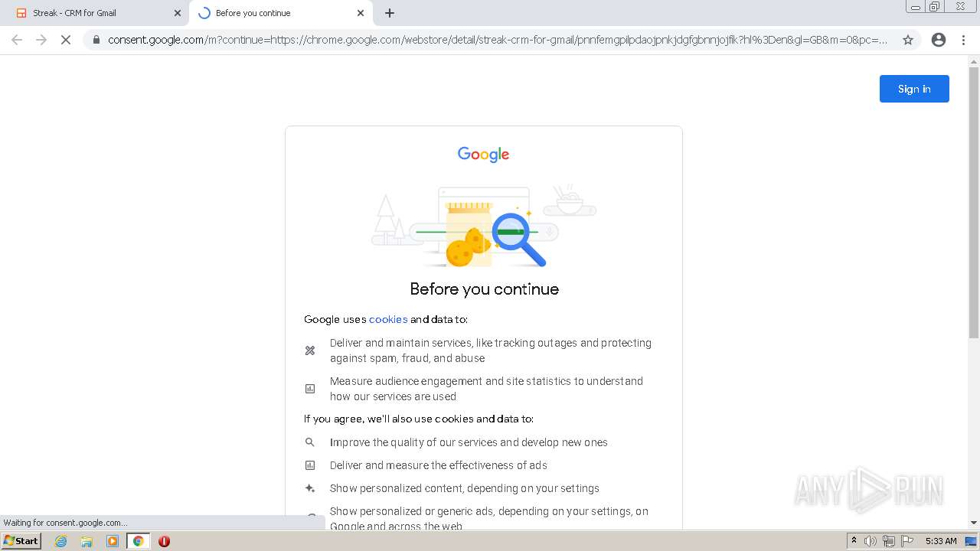View site lock information

pos(96,40)
